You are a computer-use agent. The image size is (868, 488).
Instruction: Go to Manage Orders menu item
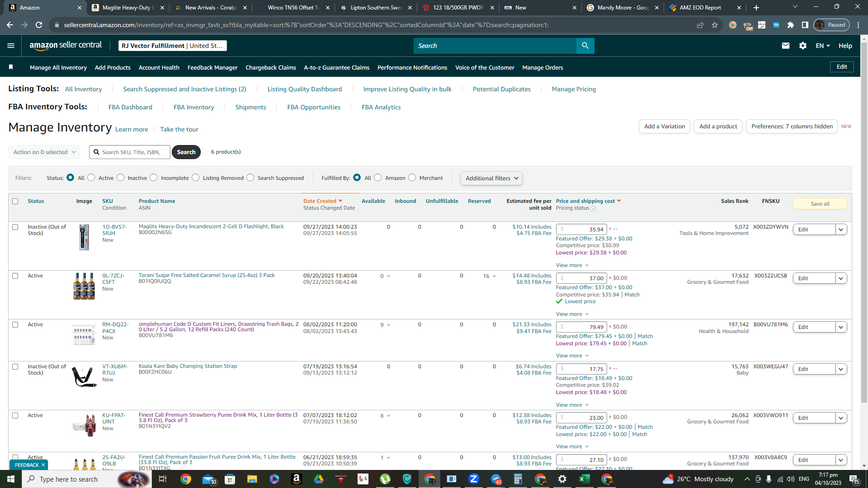(x=542, y=67)
